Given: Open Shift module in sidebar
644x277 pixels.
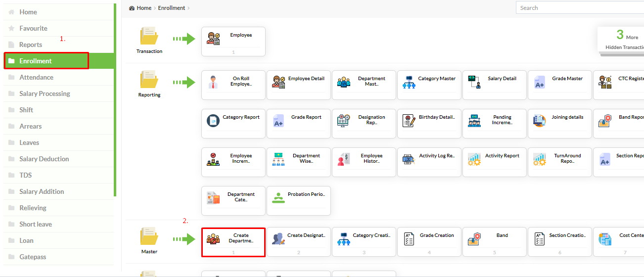Looking at the screenshot, I should click(x=59, y=110).
